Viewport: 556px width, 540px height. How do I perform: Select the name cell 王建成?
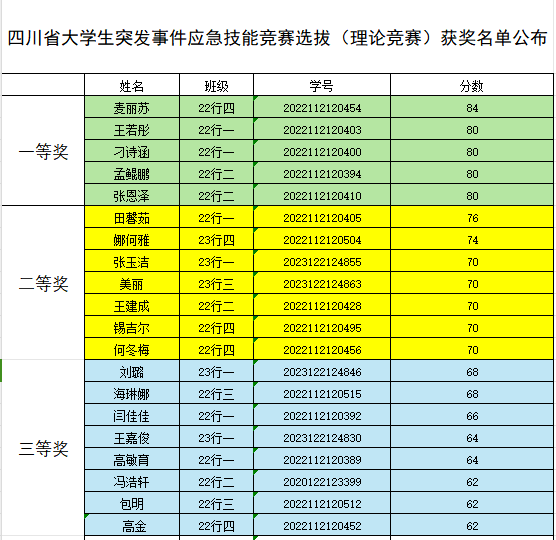pos(132,305)
